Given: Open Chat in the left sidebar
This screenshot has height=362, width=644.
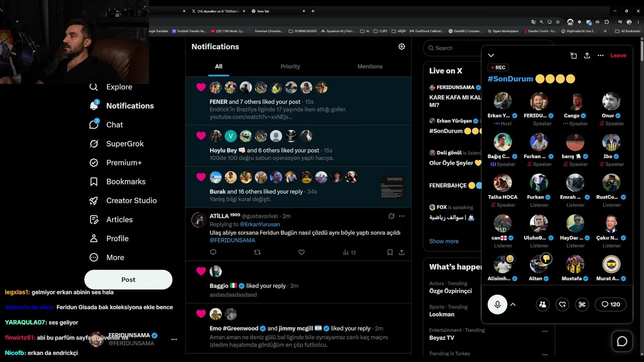Looking at the screenshot, I should [x=106, y=125].
